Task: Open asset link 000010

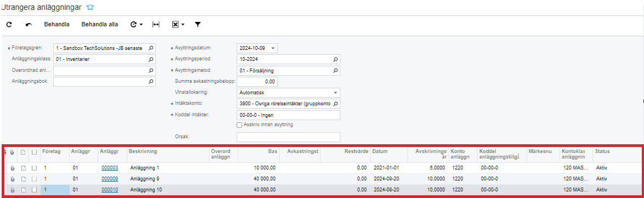Action: [x=110, y=190]
